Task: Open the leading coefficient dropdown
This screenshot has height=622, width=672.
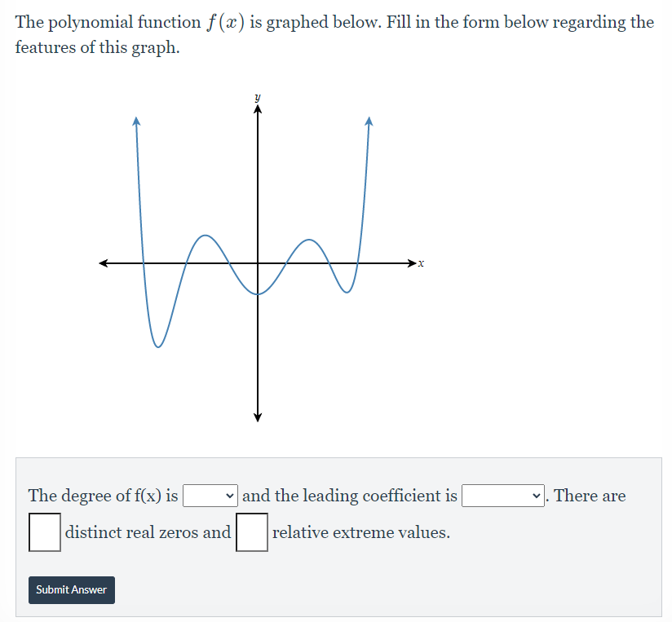Action: coord(503,496)
